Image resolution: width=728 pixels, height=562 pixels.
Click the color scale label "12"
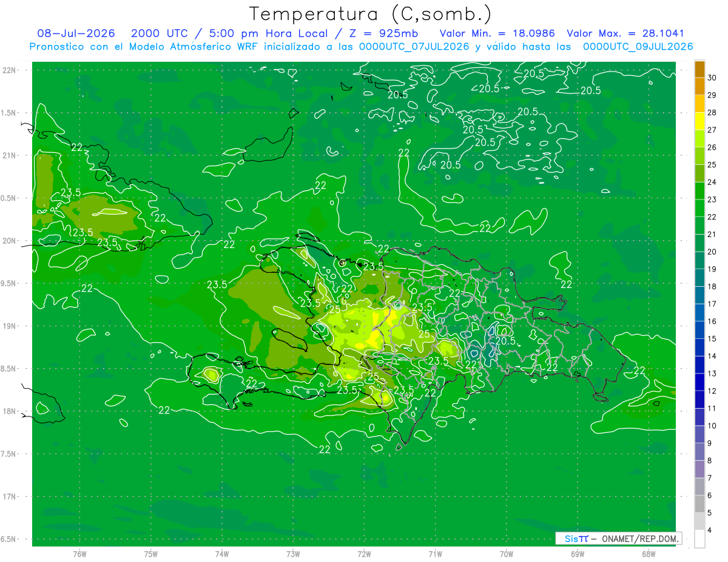click(712, 391)
